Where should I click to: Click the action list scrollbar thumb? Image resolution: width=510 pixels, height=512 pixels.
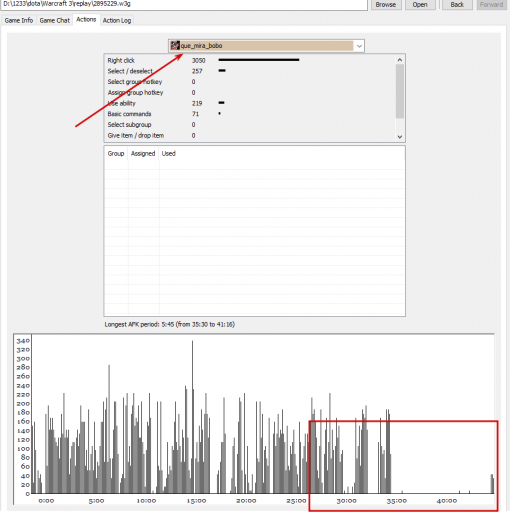tap(400, 91)
